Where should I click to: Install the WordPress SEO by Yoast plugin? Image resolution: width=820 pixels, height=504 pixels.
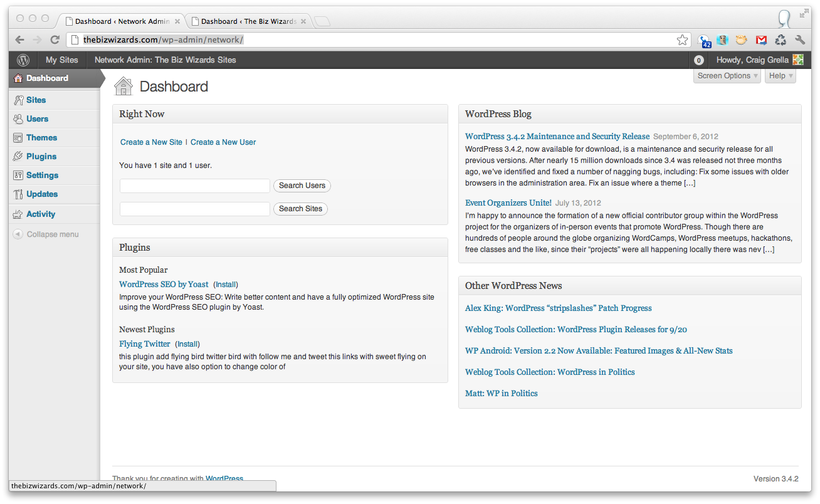[x=226, y=285]
